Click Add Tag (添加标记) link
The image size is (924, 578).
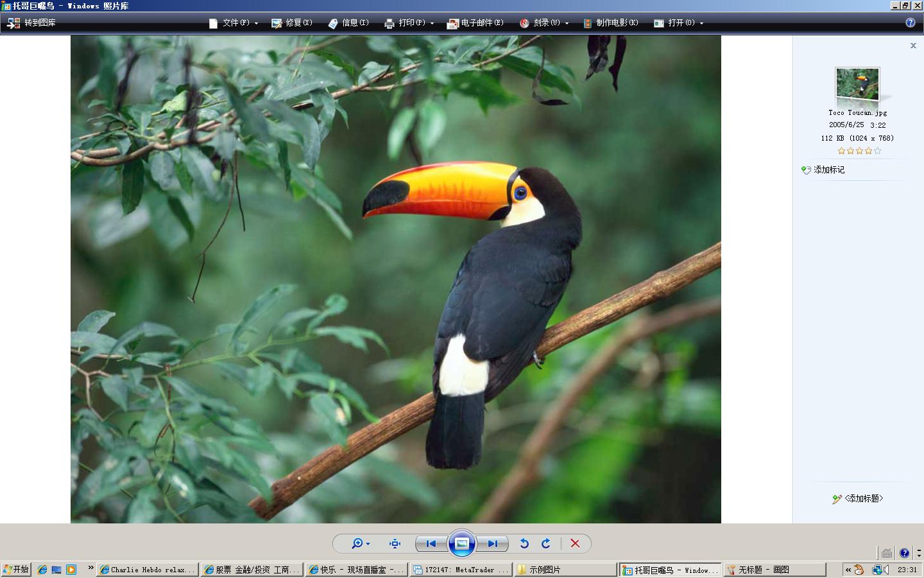828,170
